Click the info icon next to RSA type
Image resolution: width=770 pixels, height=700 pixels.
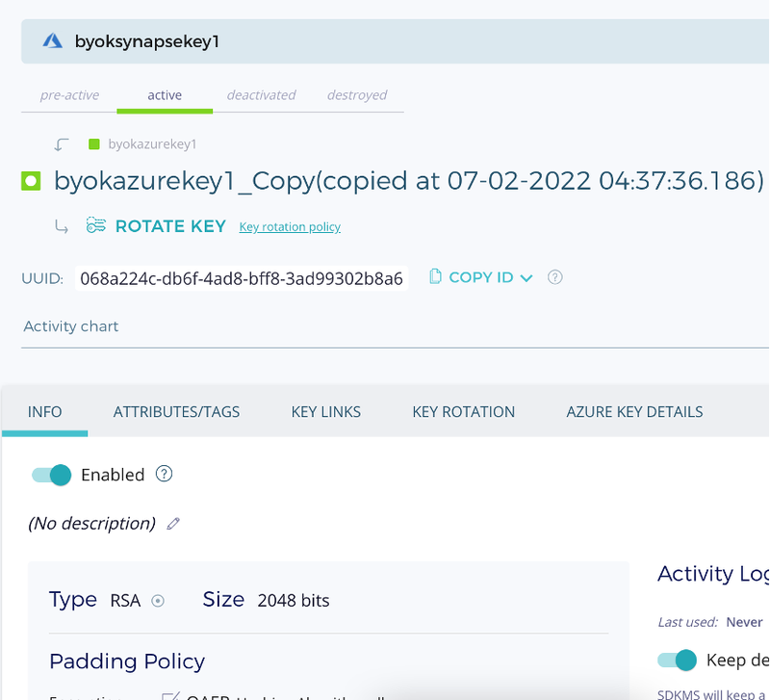click(158, 601)
